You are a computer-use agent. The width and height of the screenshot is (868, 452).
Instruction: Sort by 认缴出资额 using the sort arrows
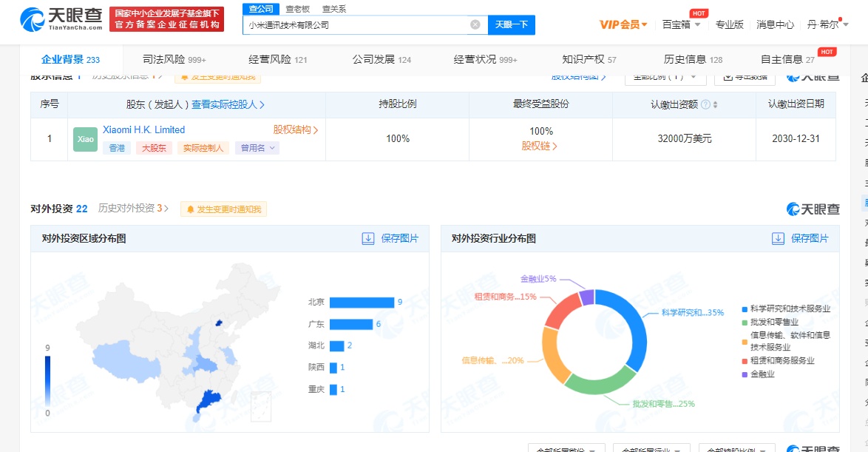coord(715,104)
